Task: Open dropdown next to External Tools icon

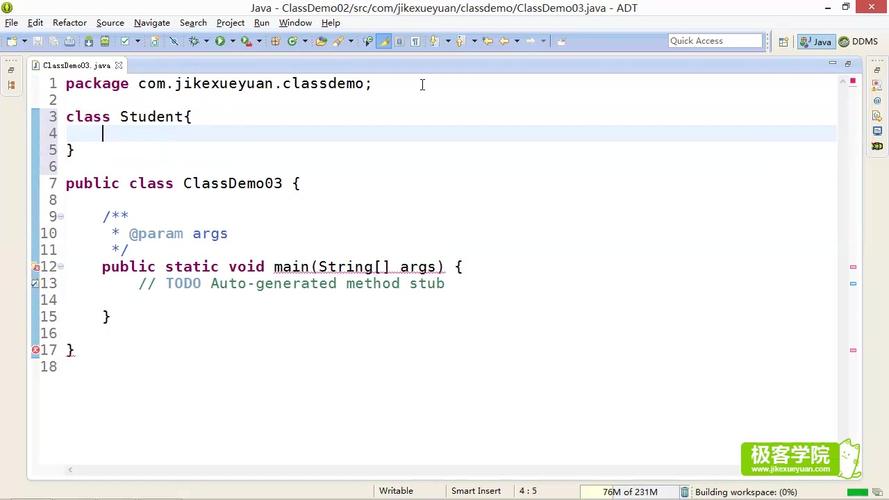Action: click(259, 41)
